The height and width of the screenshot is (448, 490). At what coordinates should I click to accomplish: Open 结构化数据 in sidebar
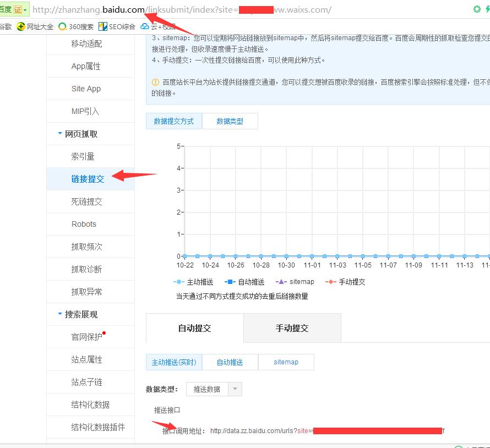[x=91, y=405]
